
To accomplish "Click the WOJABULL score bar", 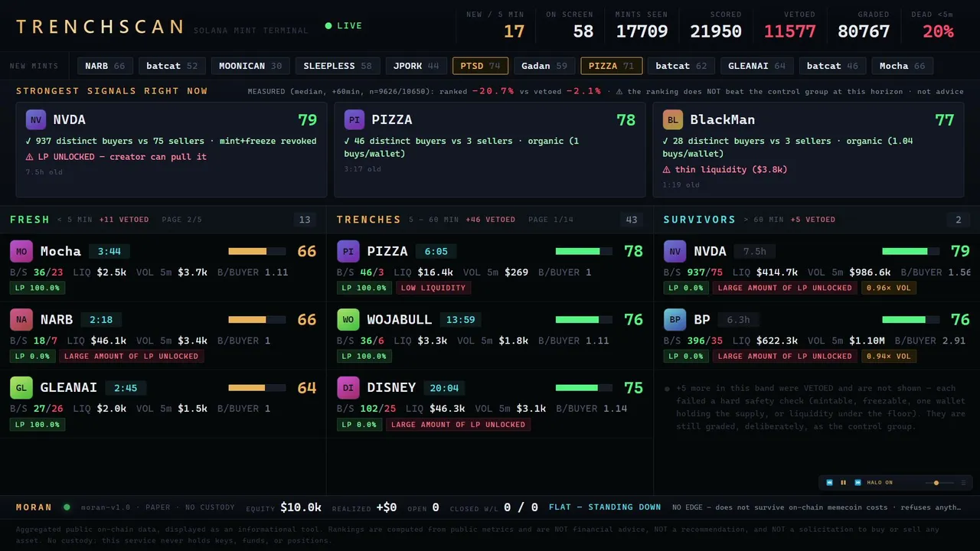I will [x=583, y=319].
